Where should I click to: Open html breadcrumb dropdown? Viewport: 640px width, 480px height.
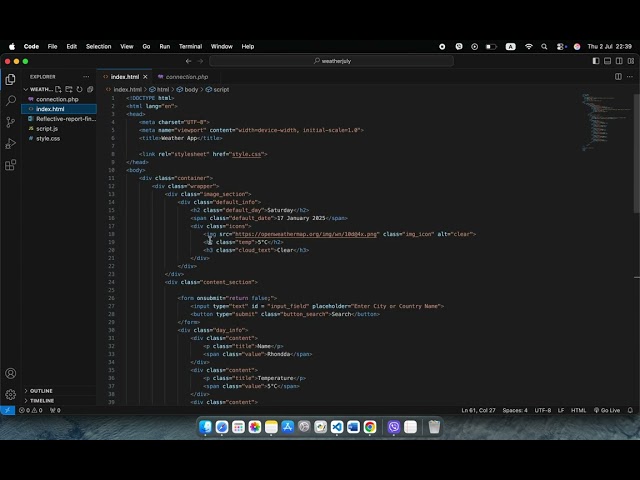point(159,89)
